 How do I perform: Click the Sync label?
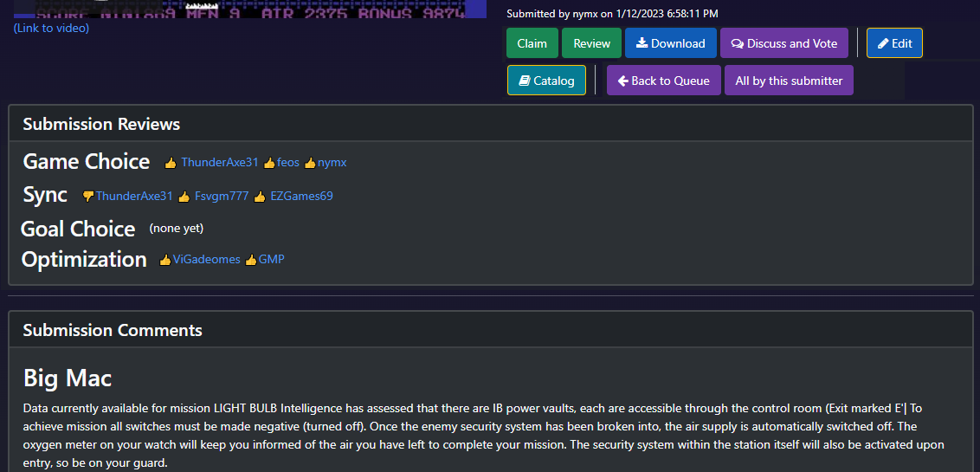(x=45, y=195)
